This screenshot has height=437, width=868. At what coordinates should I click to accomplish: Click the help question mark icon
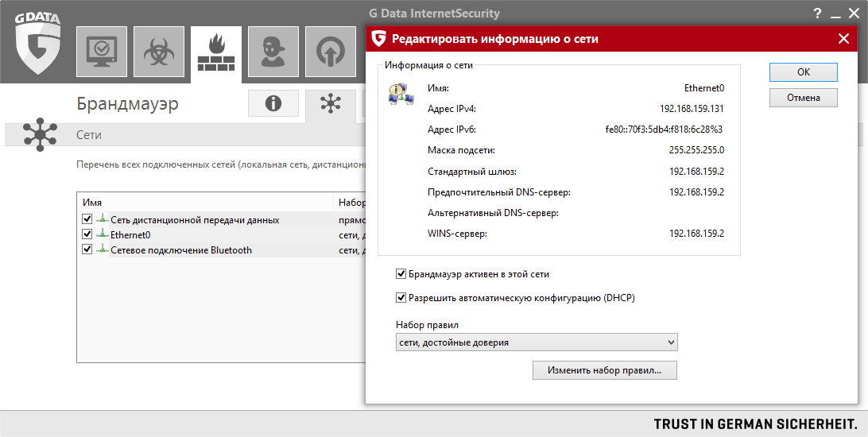tap(817, 13)
